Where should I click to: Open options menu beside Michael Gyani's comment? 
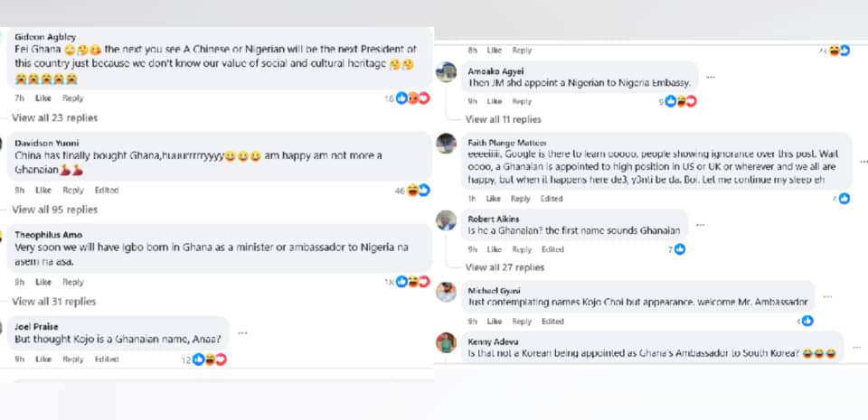pos(826,296)
